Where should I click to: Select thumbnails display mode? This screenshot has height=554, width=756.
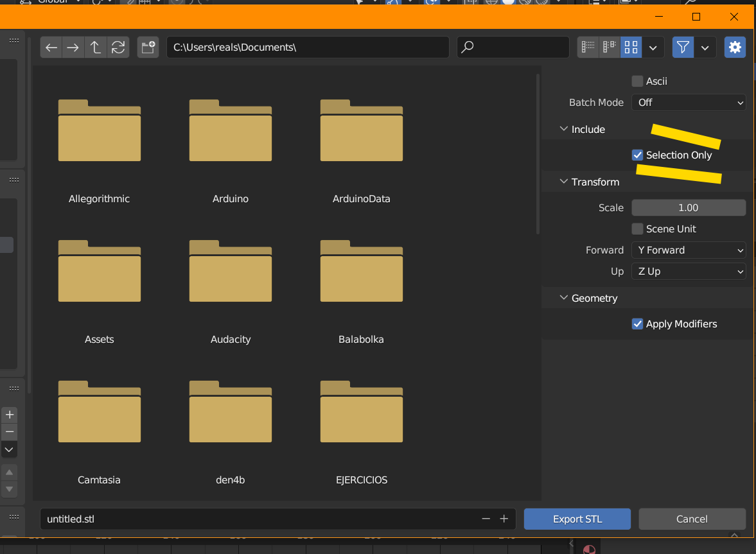631,48
